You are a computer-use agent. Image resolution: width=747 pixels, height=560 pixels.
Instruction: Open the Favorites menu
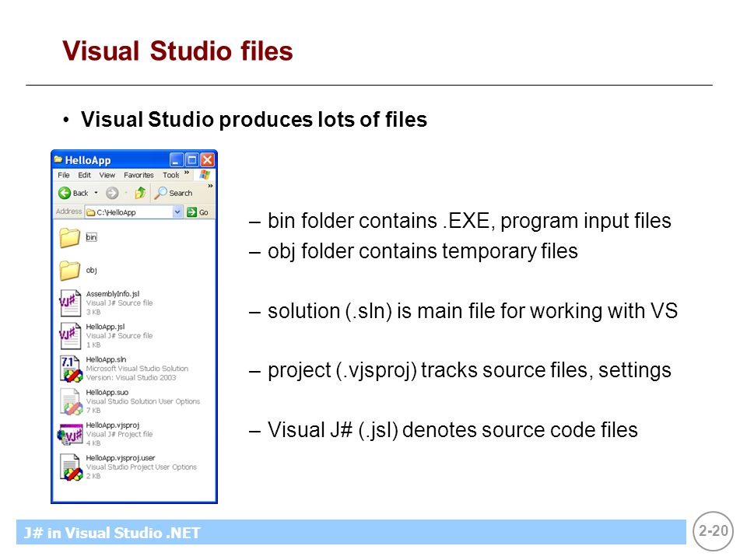139,175
